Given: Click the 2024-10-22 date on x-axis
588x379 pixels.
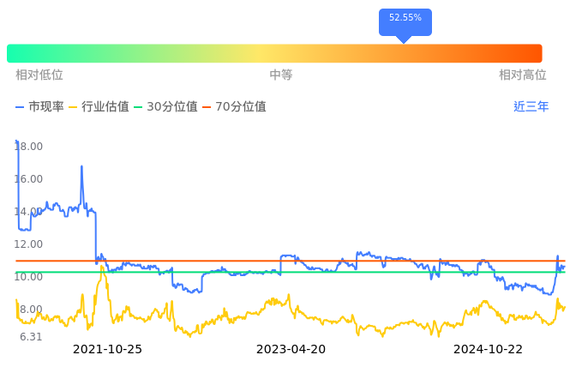Looking at the screenshot, I should (x=488, y=350).
